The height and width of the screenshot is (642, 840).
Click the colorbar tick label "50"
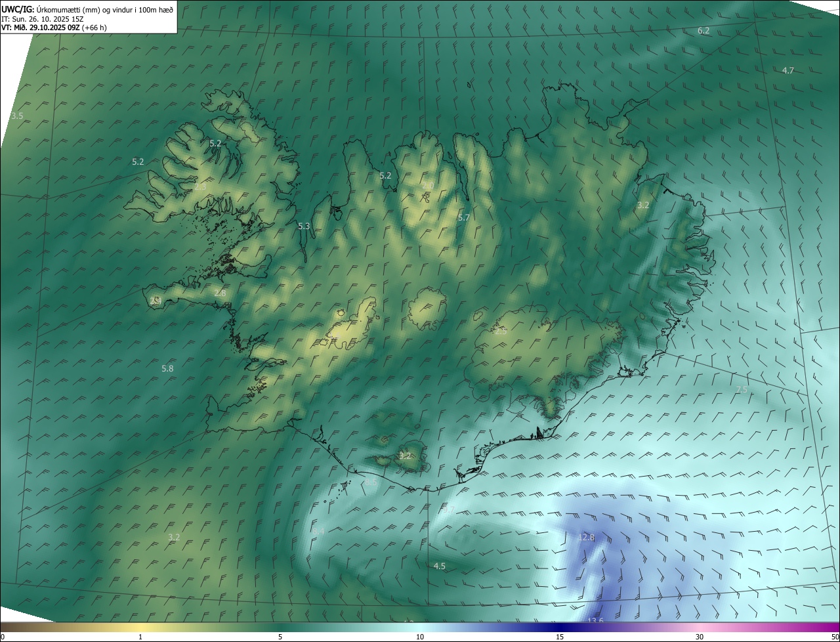pos(835,637)
